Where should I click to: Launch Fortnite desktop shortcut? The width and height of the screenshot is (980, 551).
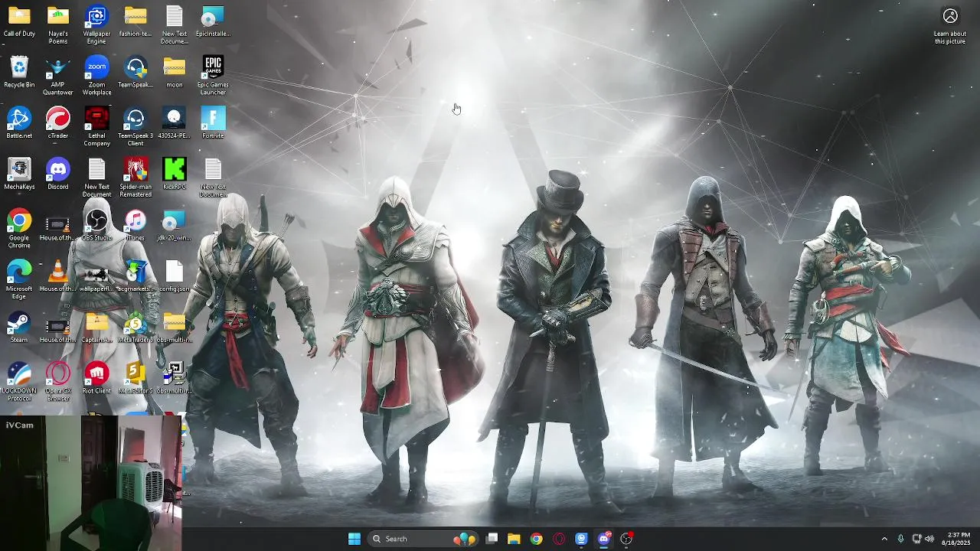[x=213, y=123]
